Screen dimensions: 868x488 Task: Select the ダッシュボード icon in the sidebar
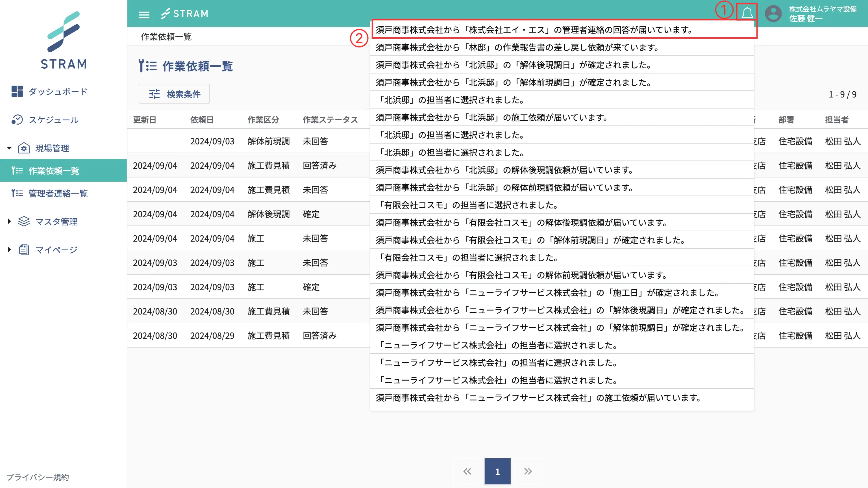click(x=18, y=91)
